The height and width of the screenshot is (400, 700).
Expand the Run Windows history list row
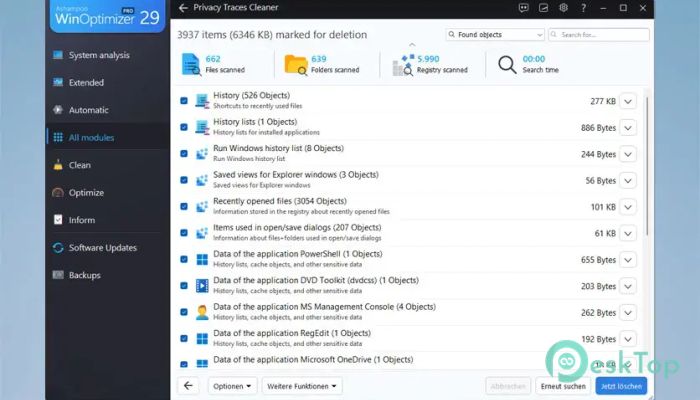(x=628, y=154)
